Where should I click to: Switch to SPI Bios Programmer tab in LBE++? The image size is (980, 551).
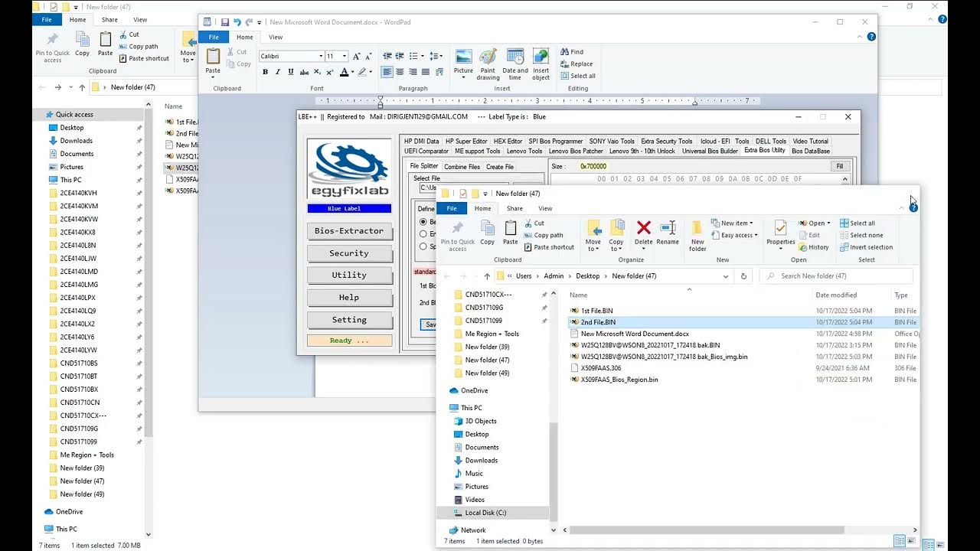[x=556, y=142]
